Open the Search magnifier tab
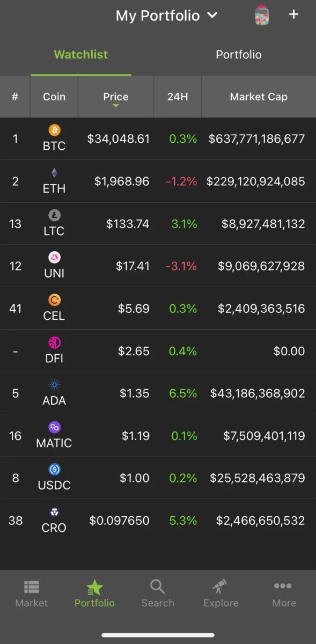Screen dimensions: 316x644 point(158,593)
